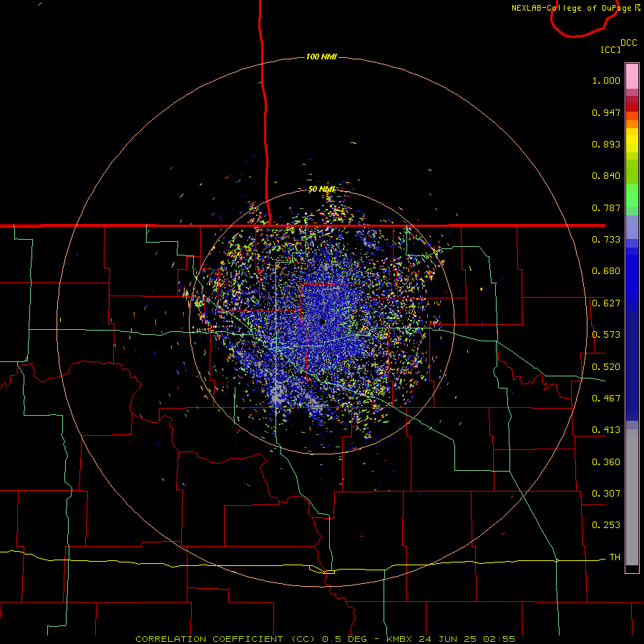This screenshot has height=644, width=644.
Task: Click the 1.000 legend value
Action: click(x=606, y=80)
